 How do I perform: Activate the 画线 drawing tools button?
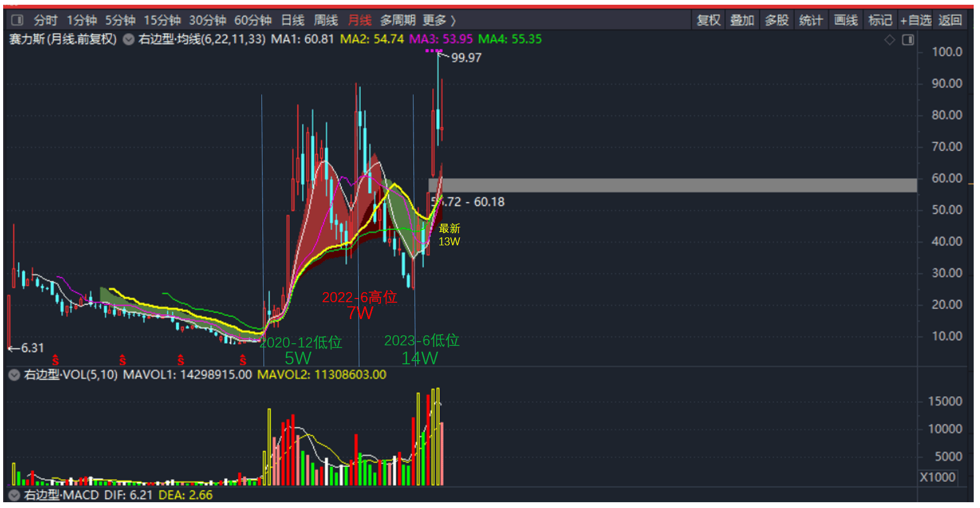point(845,20)
